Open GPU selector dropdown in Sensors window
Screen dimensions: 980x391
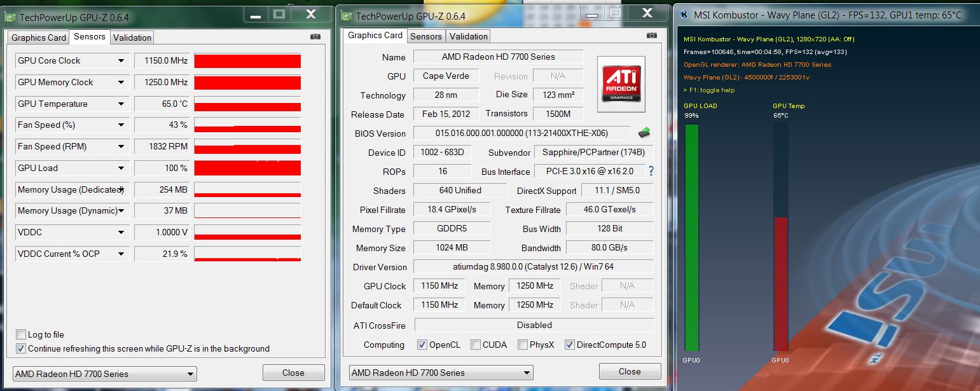click(104, 374)
